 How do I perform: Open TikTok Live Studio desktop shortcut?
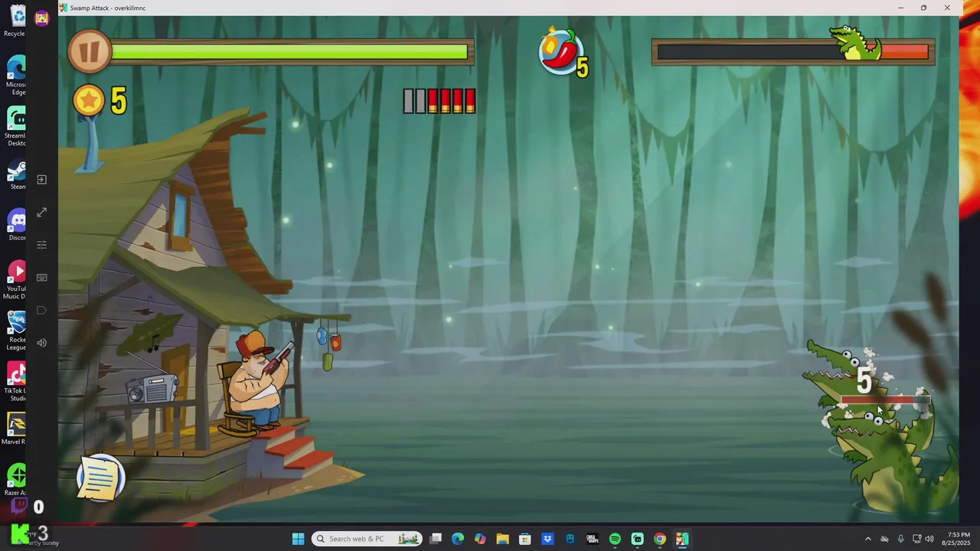[15, 381]
